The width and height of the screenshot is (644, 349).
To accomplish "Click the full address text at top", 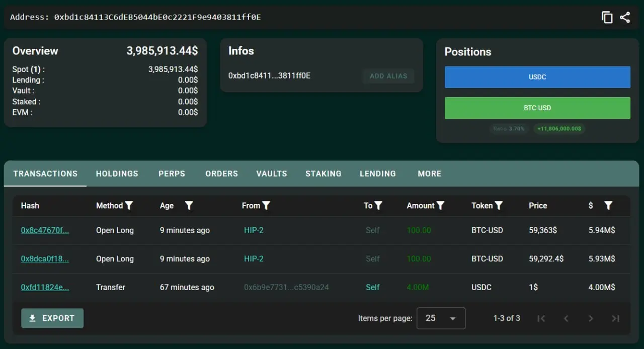I will click(x=157, y=17).
